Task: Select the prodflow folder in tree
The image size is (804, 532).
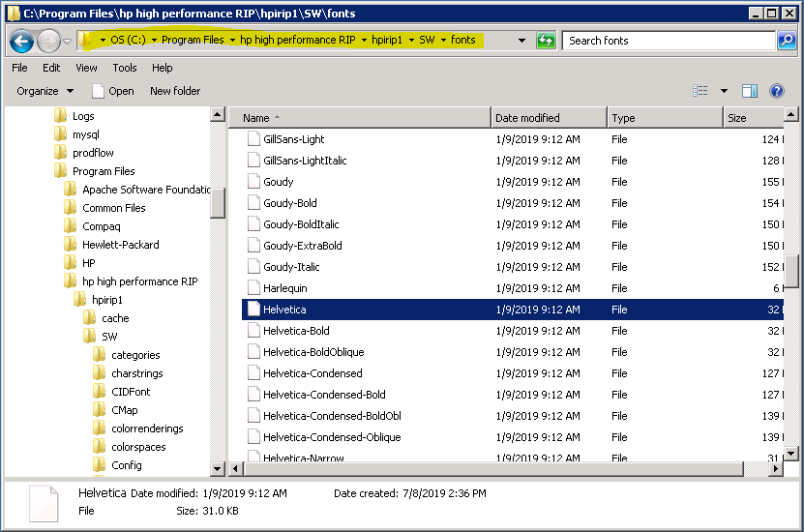Action: point(84,153)
